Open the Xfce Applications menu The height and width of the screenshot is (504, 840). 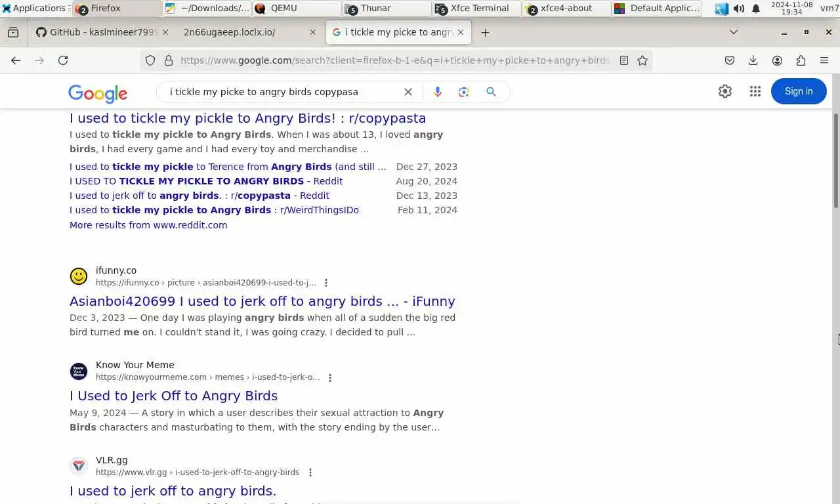(34, 8)
